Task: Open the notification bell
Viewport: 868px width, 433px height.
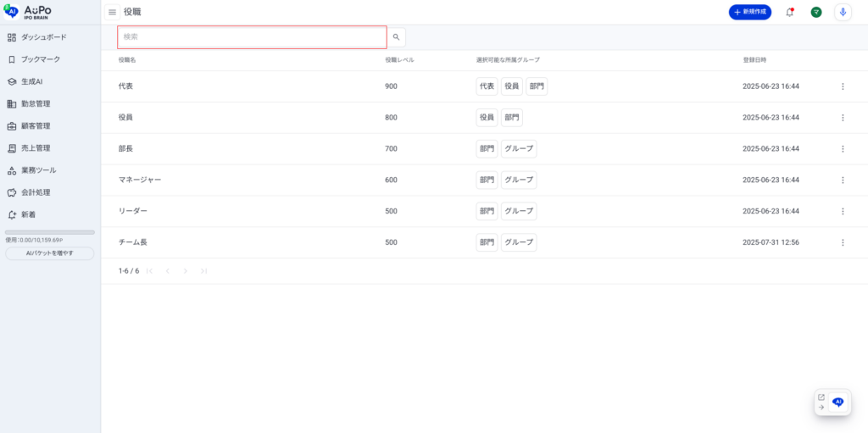Action: click(x=790, y=12)
